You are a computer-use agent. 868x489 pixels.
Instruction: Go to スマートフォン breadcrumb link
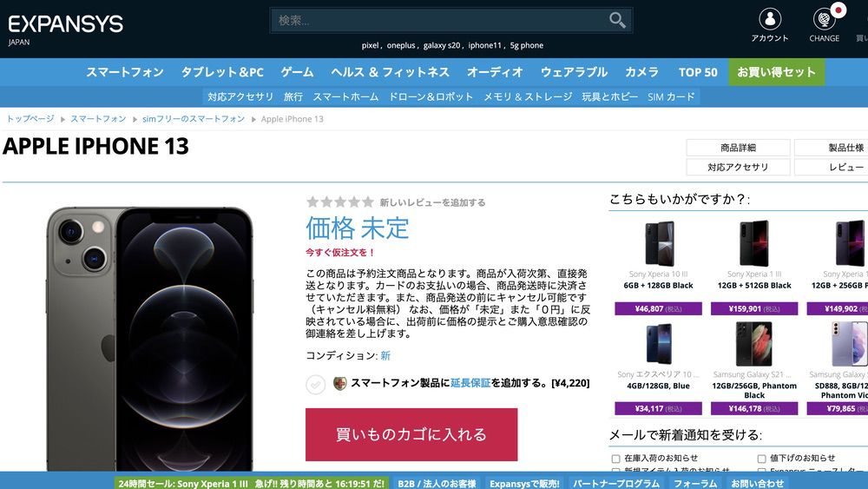click(99, 119)
